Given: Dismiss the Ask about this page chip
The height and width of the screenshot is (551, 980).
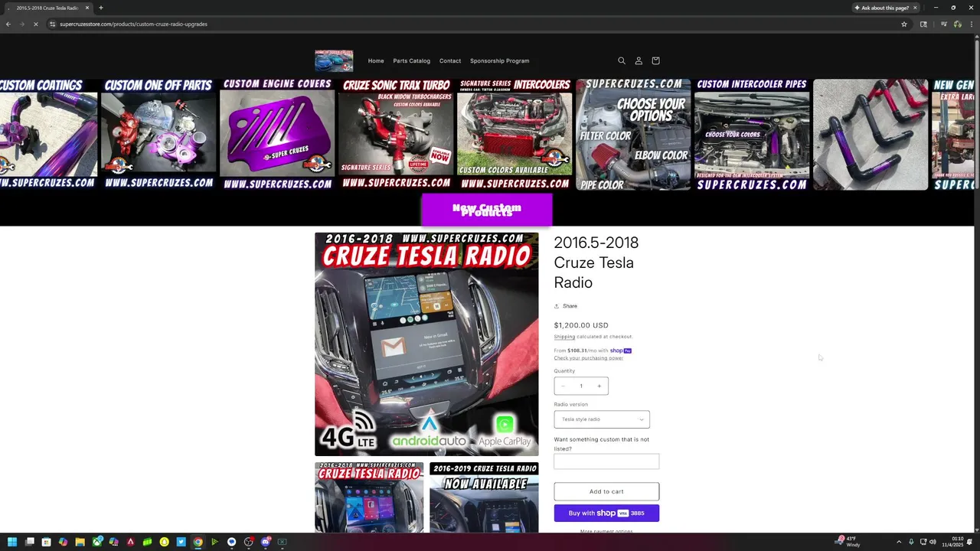Looking at the screenshot, I should tap(914, 8).
